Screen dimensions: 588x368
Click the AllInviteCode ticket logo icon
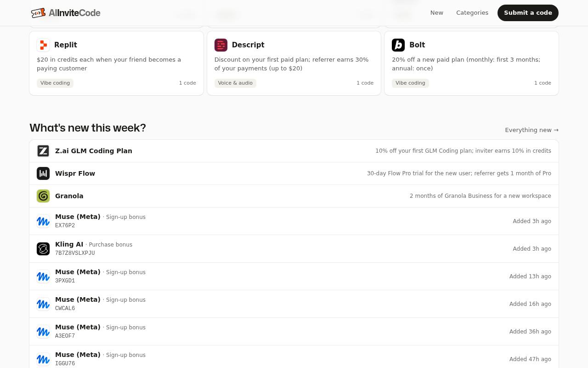click(x=38, y=13)
